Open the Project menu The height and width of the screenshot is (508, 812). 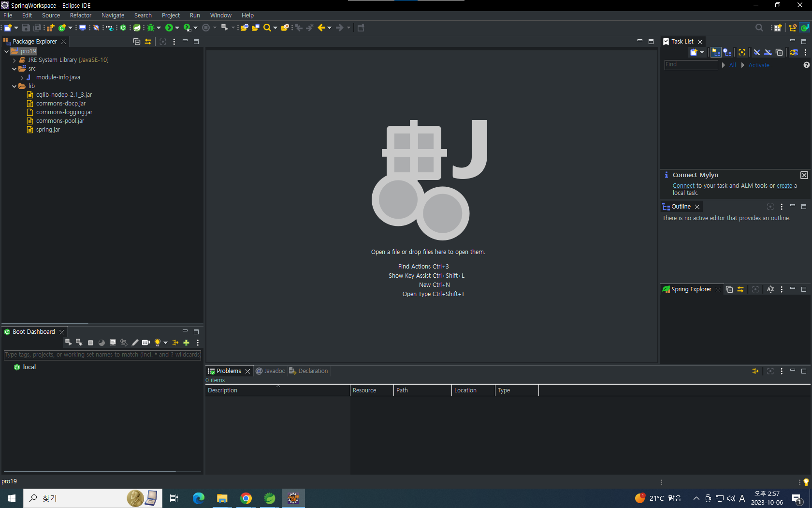tap(171, 15)
